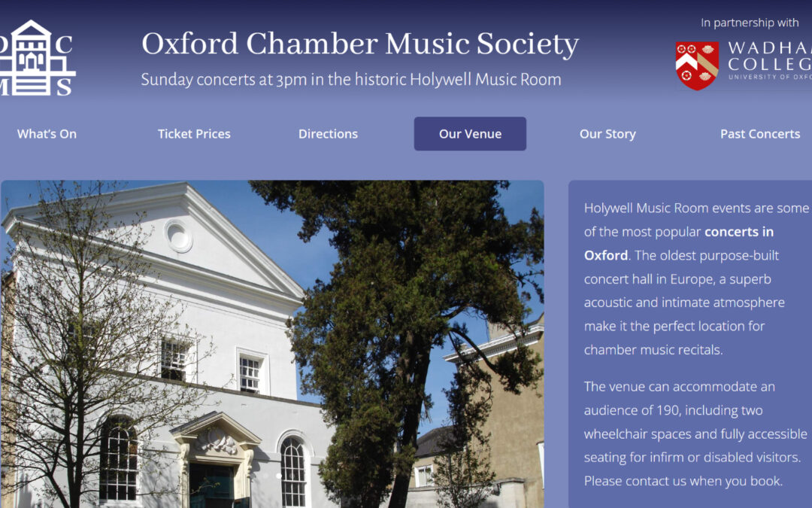Screen dimensions: 812x508
Task: Click the Sunday concerts subtitle text
Action: (350, 80)
